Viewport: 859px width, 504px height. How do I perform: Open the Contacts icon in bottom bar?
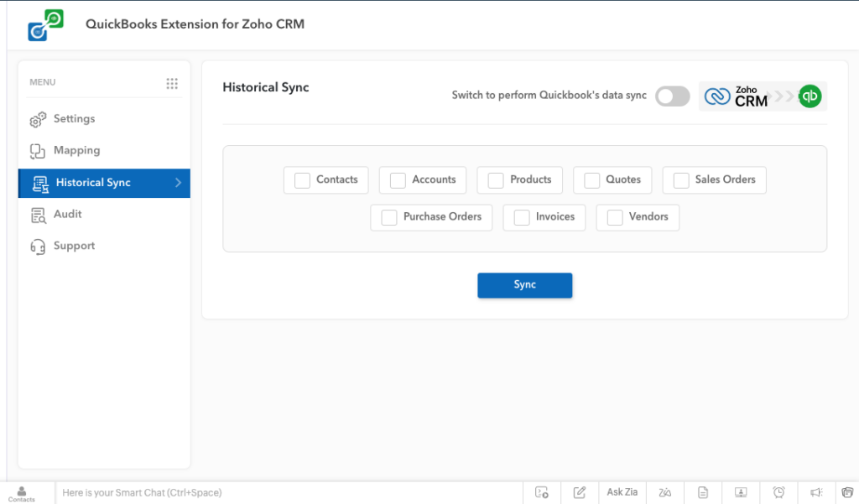point(21,493)
